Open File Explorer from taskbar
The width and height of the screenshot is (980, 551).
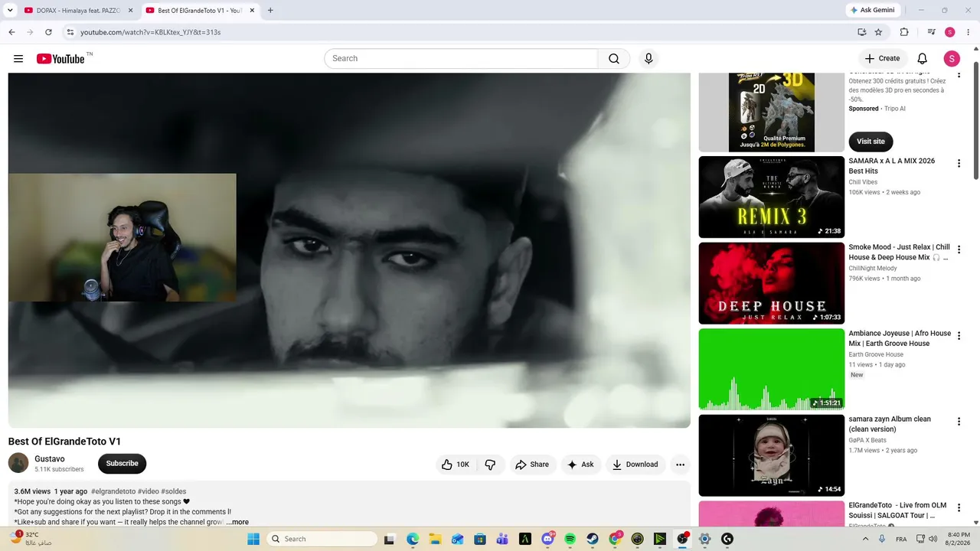click(435, 540)
